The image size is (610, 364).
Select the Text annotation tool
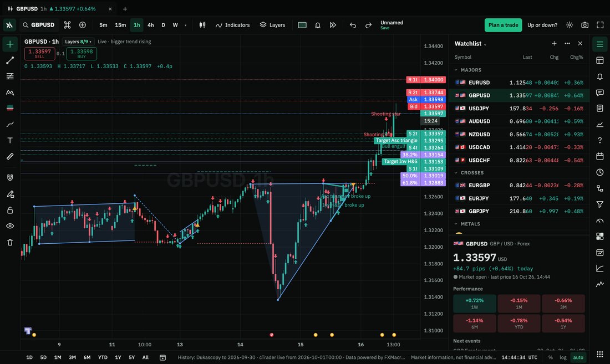pyautogui.click(x=10, y=140)
